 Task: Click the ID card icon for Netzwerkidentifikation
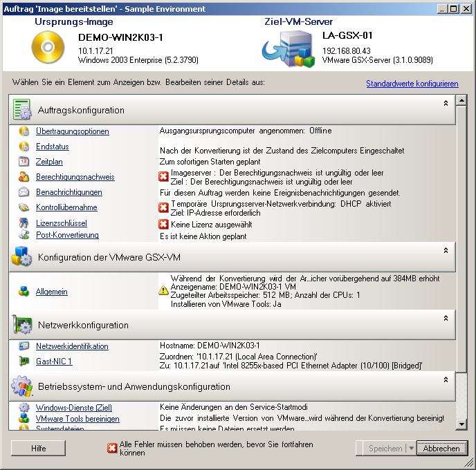point(24,346)
